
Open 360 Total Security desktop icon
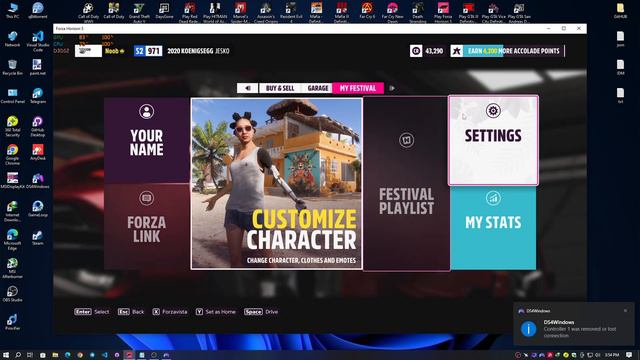[x=13, y=125]
